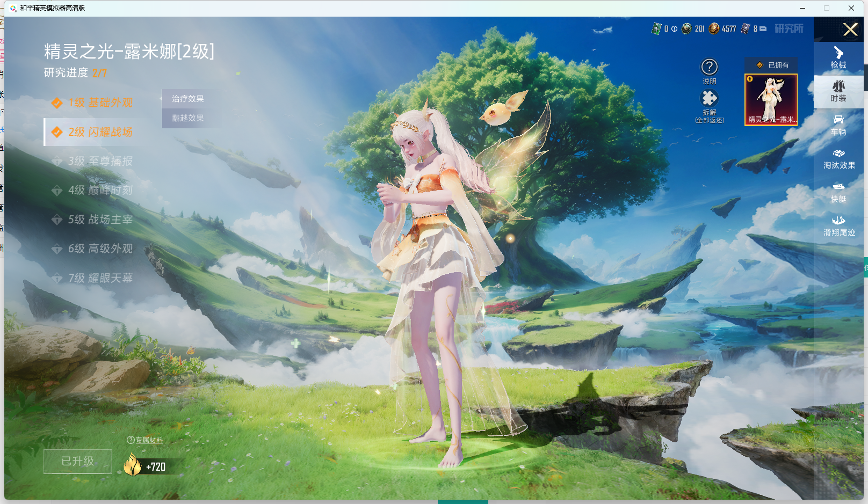The image size is (868, 504).
Task: Close the research lab with gold X
Action: [850, 29]
